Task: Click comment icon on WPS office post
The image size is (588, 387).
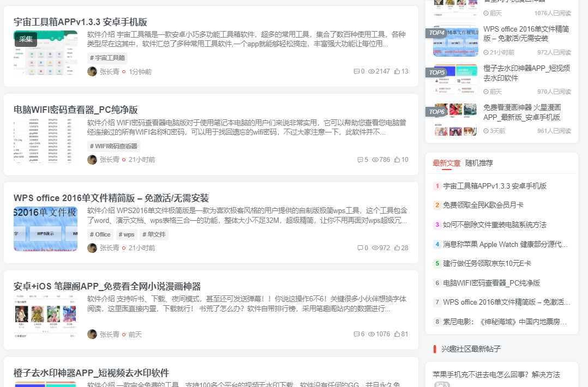Action: click(x=360, y=247)
